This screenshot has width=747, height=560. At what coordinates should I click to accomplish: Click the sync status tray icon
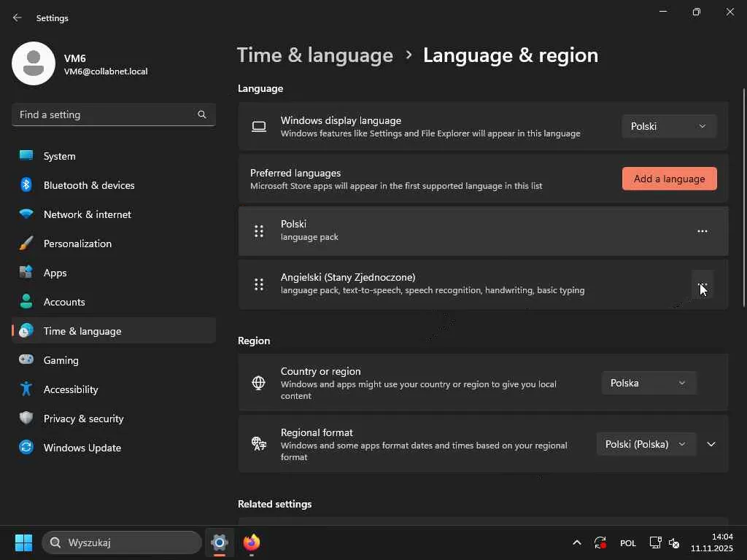tap(600, 542)
